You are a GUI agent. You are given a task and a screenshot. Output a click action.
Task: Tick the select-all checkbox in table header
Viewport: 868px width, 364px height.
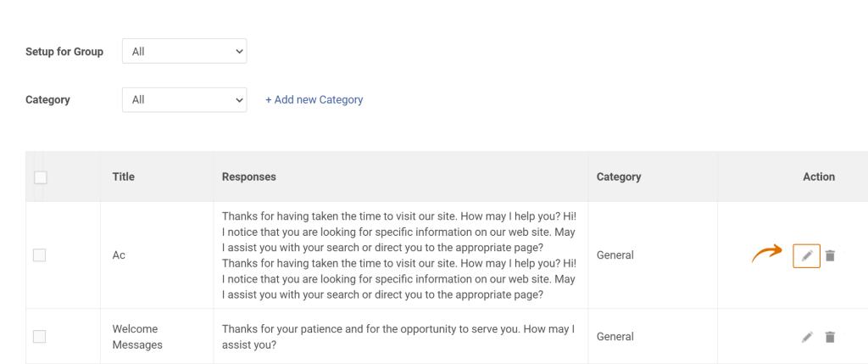point(41,177)
